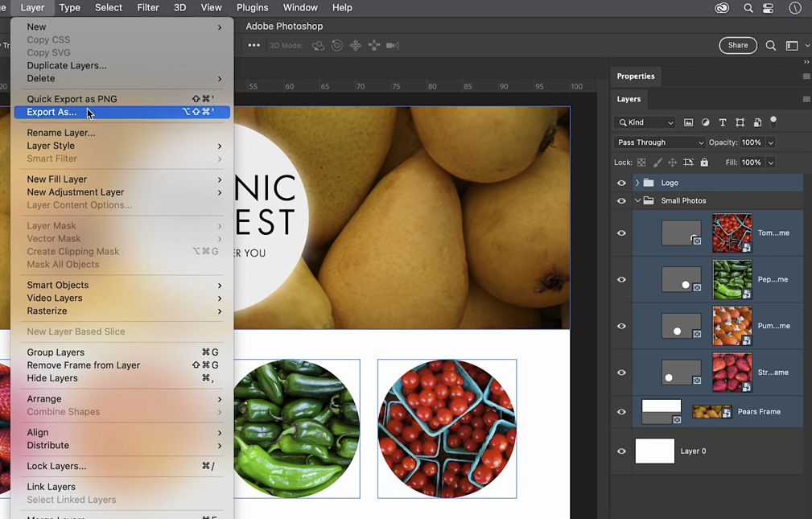Open Creative Cloud menu bar icon
This screenshot has height=519, width=812.
(x=722, y=8)
